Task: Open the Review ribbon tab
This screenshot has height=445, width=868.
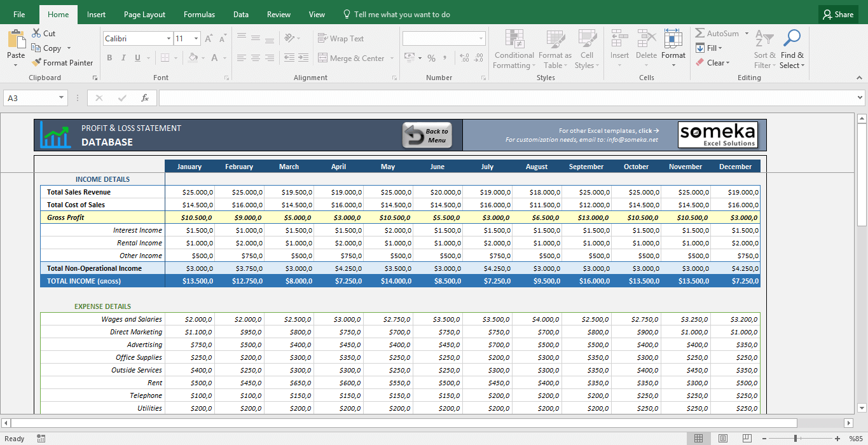Action: [x=278, y=14]
